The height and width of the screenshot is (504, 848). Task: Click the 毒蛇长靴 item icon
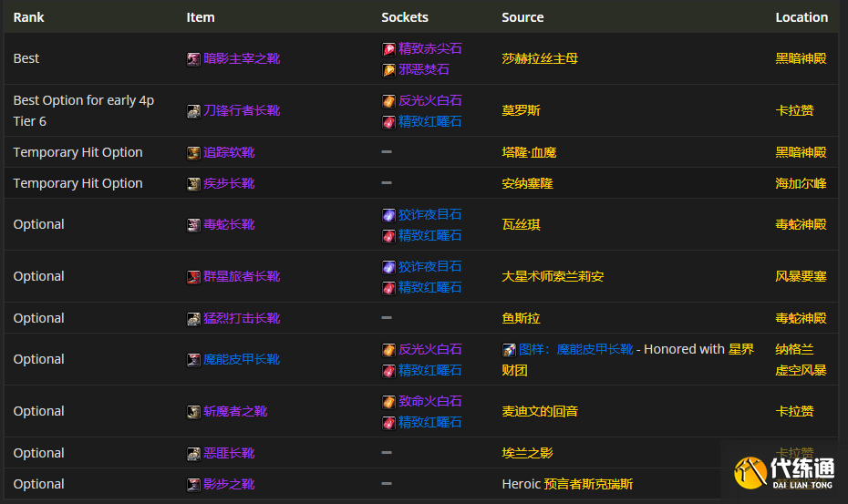coord(193,225)
